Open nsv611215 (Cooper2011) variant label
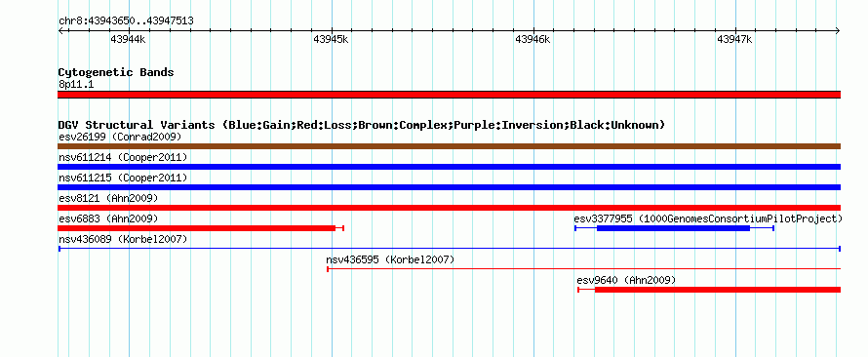The width and height of the screenshot is (868, 357). pos(123,178)
